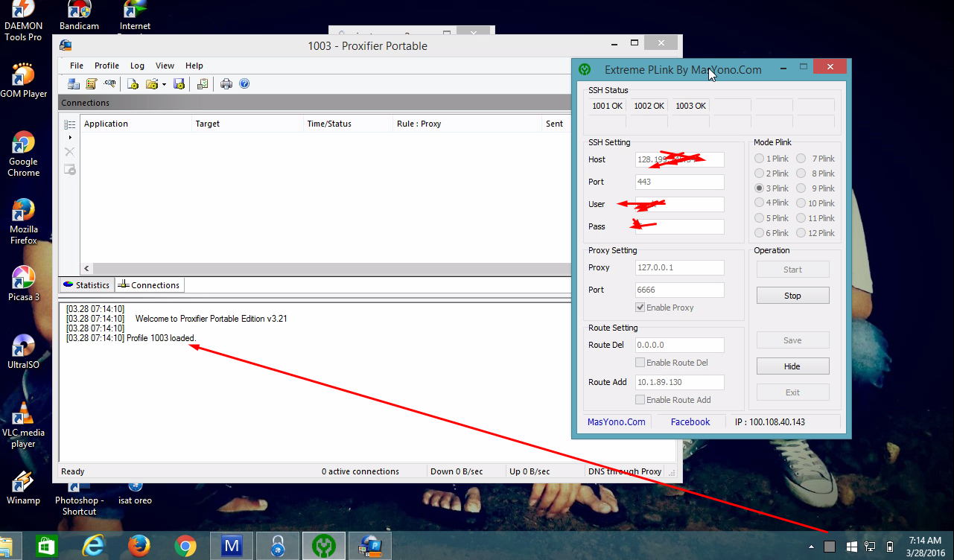Launch Extreme PLink from the taskbar
The height and width of the screenshot is (560, 954).
(323, 545)
